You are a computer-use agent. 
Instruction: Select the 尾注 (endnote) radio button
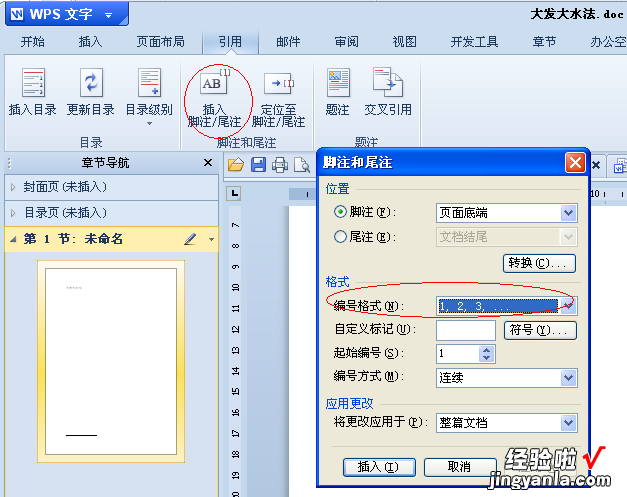pos(340,237)
